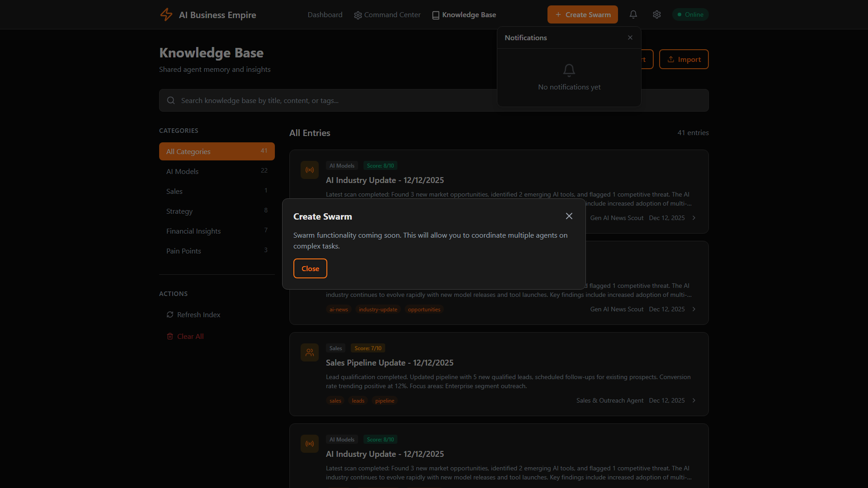Viewport: 868px width, 488px height.
Task: Click AI Models label on first entry
Action: coord(342,165)
